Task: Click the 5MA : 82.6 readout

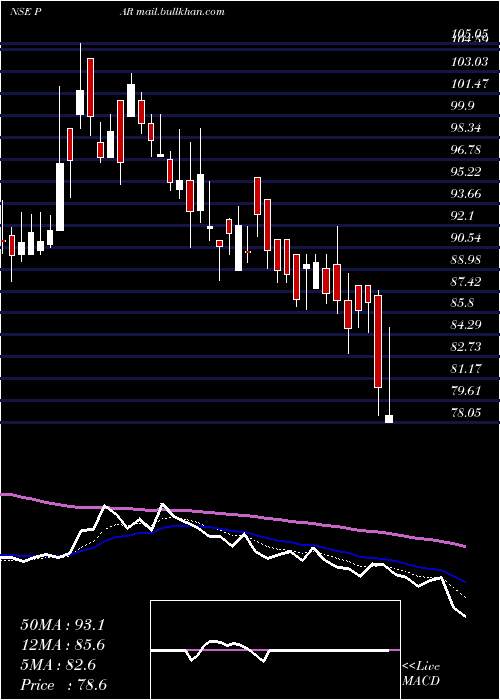Action: [58, 665]
